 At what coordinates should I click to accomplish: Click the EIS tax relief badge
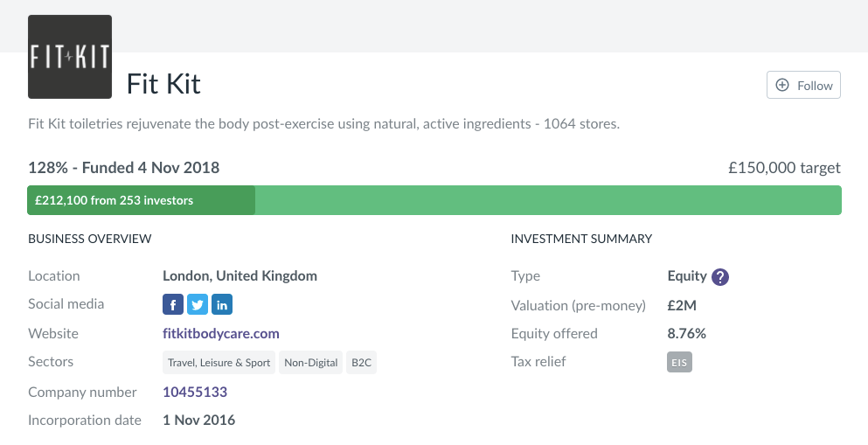tap(679, 362)
